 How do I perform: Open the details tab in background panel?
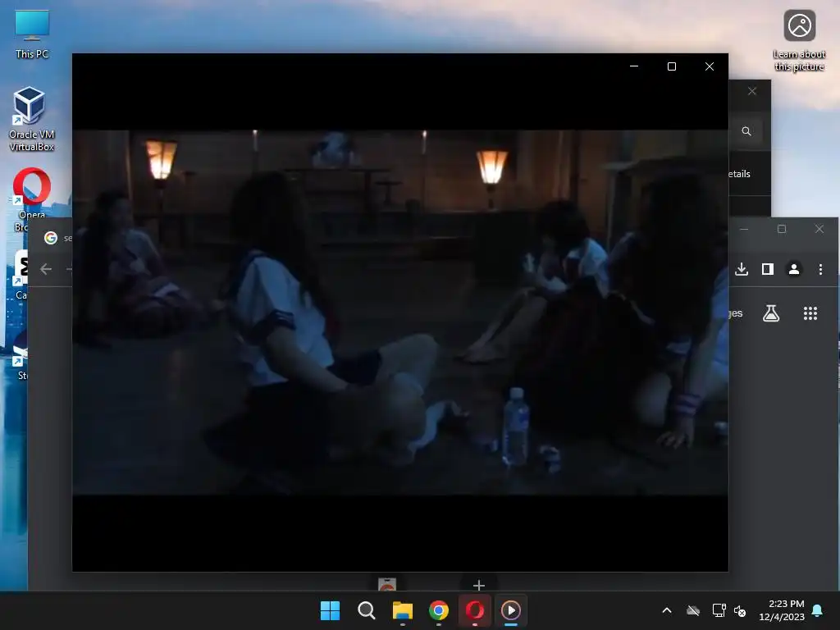(x=739, y=174)
